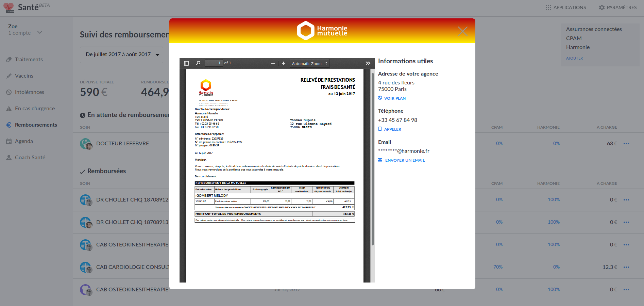Screen dimensions: 644x306
Task: Click the Remboursements euro icon
Action: pos(9,125)
